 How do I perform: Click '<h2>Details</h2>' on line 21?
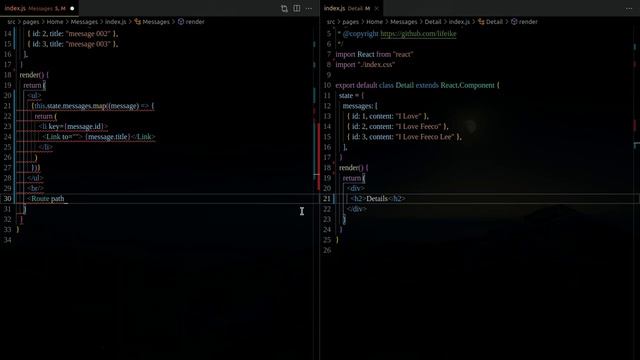(x=378, y=199)
